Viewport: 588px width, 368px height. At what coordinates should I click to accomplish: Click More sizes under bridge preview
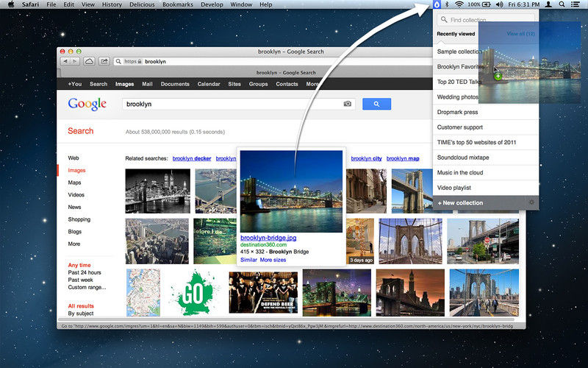pos(273,260)
